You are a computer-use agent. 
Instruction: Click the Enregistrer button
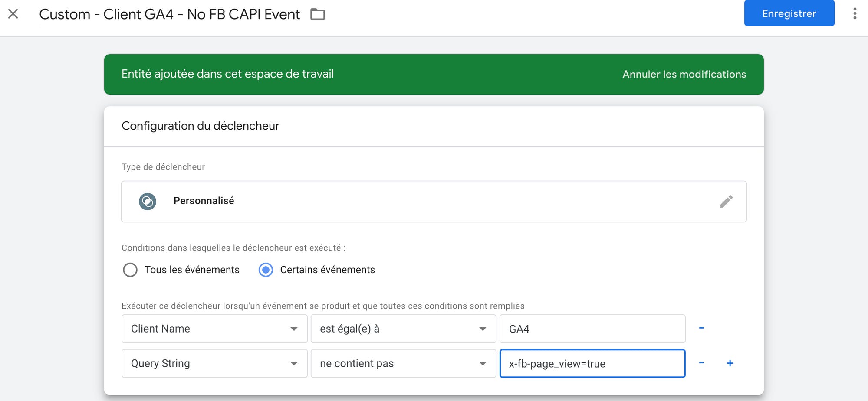(x=789, y=13)
